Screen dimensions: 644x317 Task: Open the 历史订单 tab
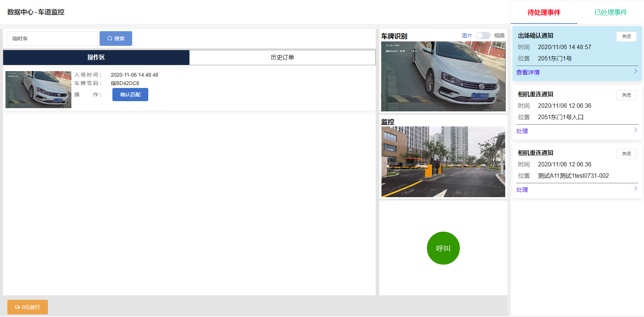pos(282,58)
